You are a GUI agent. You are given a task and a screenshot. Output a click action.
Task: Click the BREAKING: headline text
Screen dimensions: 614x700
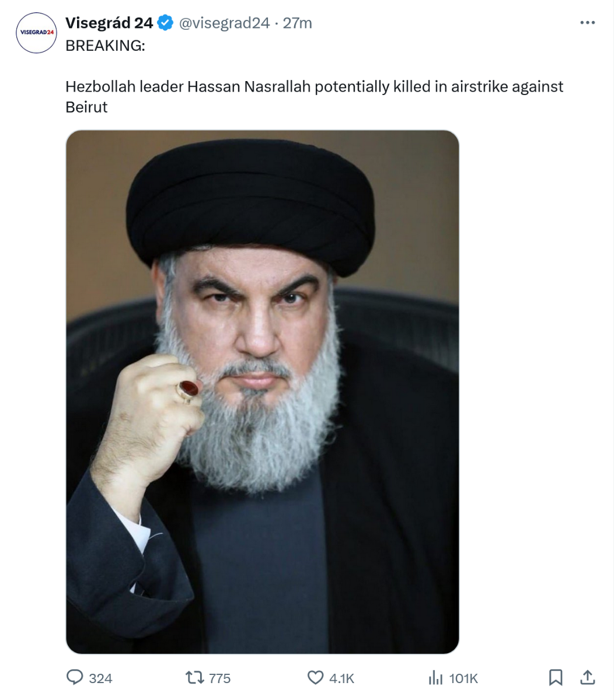click(x=105, y=45)
